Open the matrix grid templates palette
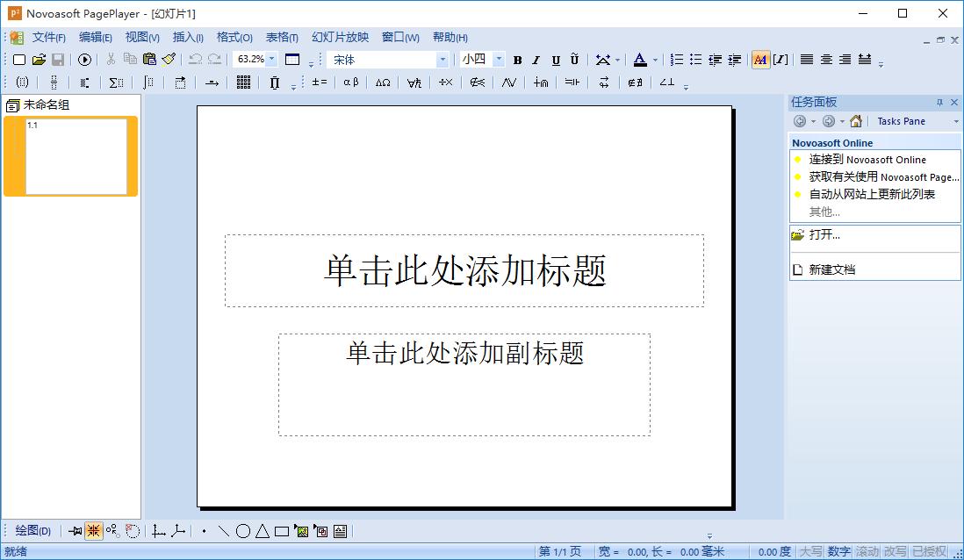964x560 pixels. click(x=243, y=83)
